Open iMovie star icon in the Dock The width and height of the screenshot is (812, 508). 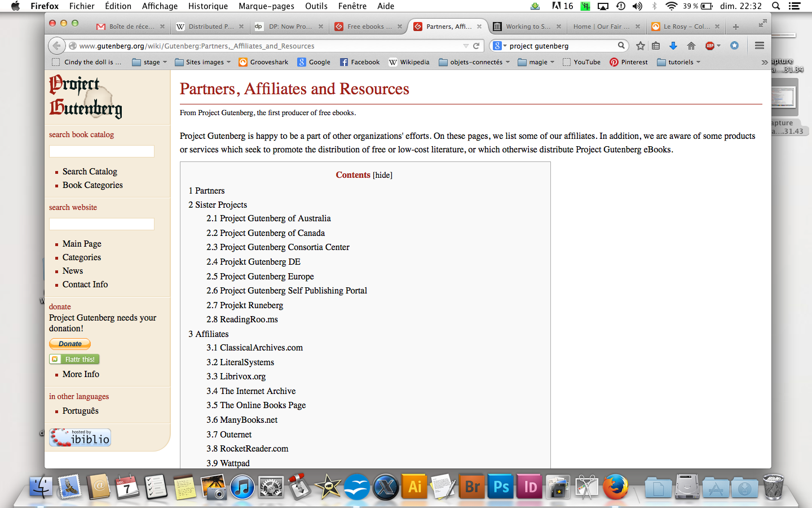coord(329,487)
